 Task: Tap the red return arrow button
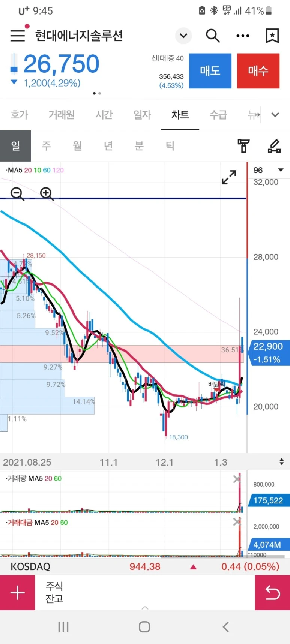tap(272, 593)
